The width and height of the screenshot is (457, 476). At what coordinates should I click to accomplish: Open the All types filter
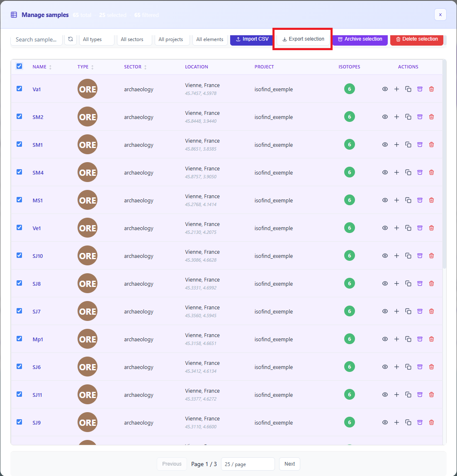pos(96,39)
